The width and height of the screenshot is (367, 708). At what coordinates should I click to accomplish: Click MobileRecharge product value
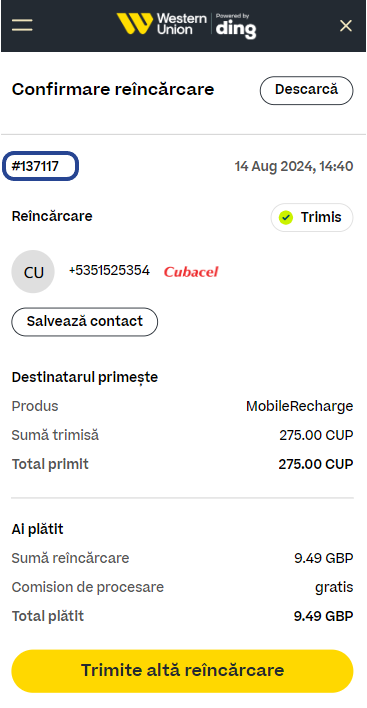coord(299,406)
